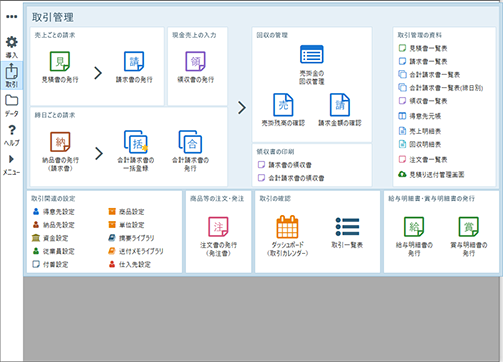Open 摘要ライブラリ

pyautogui.click(x=131, y=238)
